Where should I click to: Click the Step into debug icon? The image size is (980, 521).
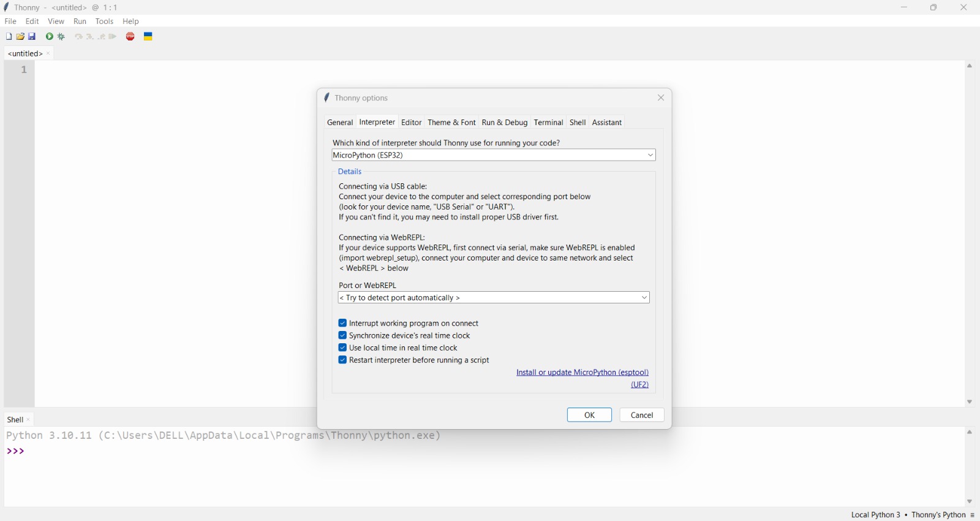pyautogui.click(x=90, y=37)
